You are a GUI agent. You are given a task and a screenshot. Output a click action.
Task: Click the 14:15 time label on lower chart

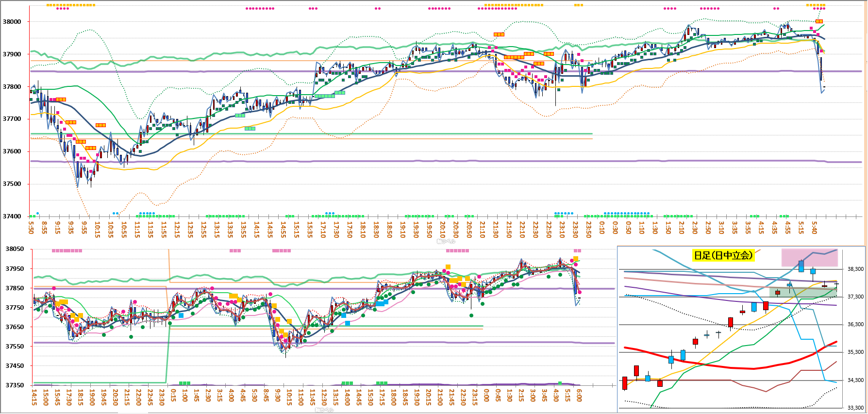click(x=34, y=397)
